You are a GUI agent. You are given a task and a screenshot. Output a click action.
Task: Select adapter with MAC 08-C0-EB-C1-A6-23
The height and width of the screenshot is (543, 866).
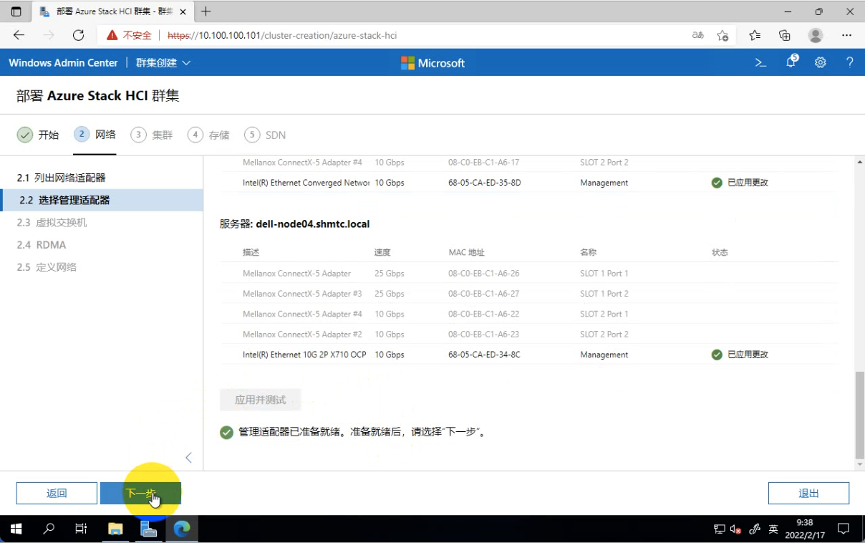coord(529,334)
